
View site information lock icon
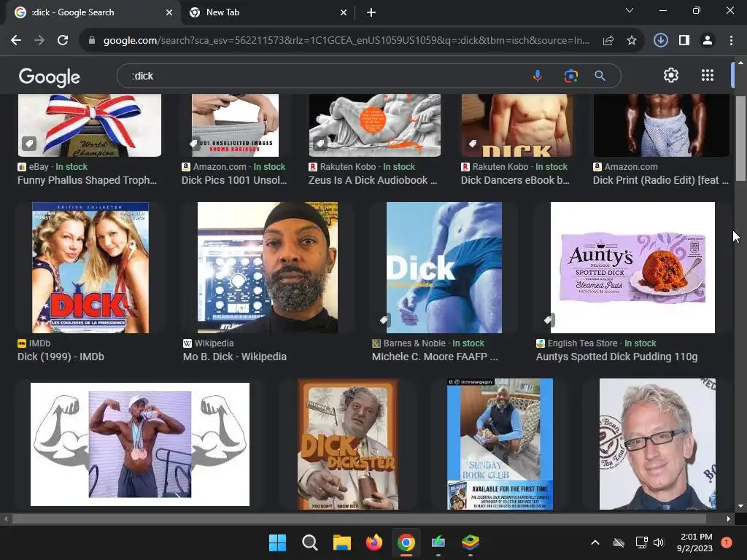tap(92, 41)
